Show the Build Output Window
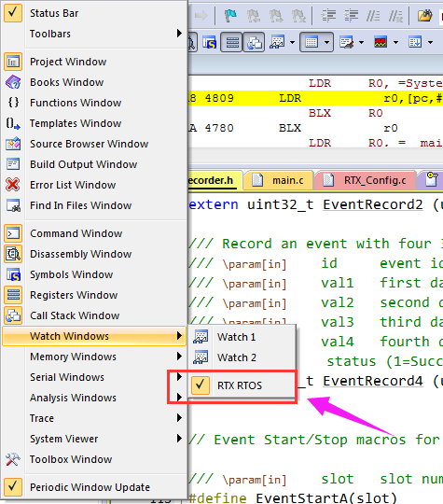 click(94, 164)
